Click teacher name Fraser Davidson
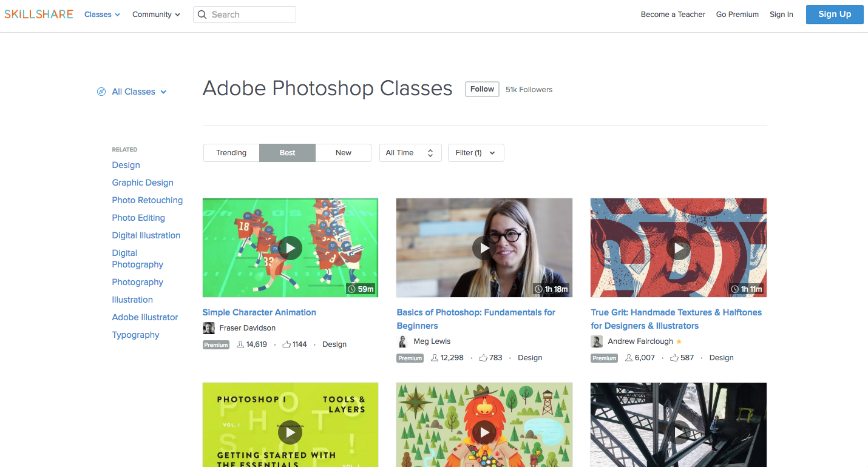The width and height of the screenshot is (868, 467). tap(248, 328)
